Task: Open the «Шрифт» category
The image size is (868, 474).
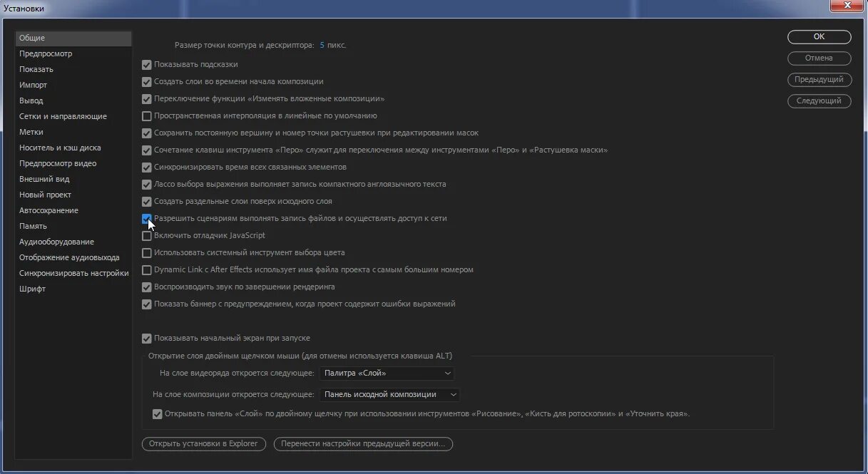Action: click(73, 289)
